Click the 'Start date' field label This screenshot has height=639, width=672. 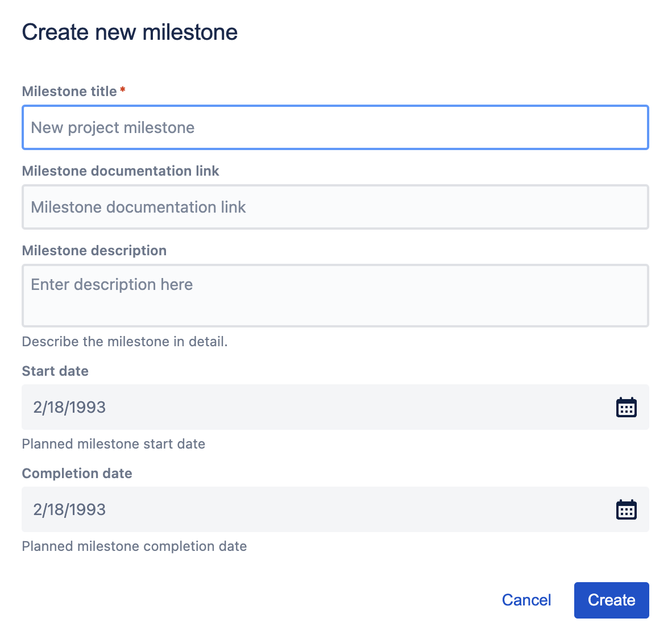55,371
